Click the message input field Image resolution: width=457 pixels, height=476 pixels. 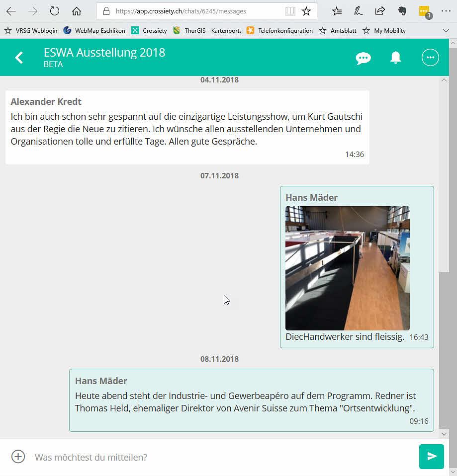pyautogui.click(x=149, y=457)
